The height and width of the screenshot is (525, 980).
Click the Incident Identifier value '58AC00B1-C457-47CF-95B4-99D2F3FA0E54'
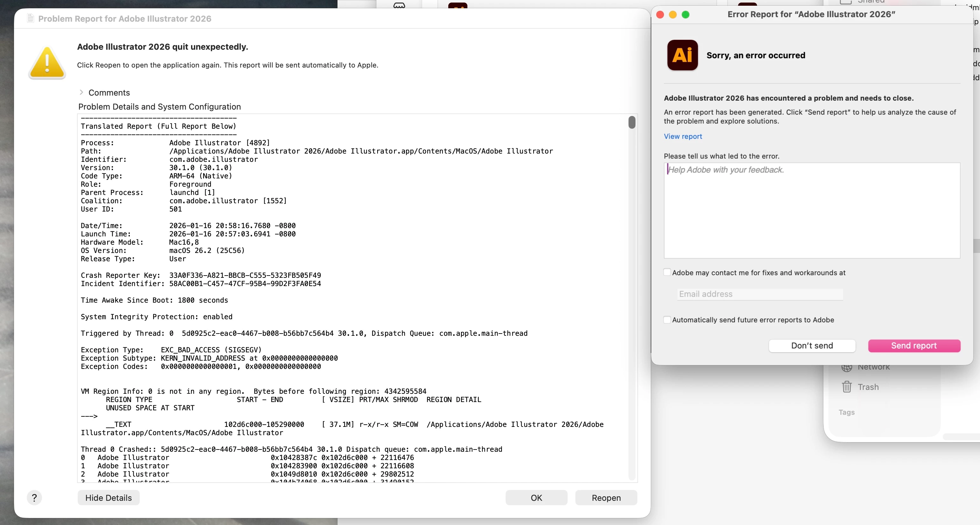(245, 284)
